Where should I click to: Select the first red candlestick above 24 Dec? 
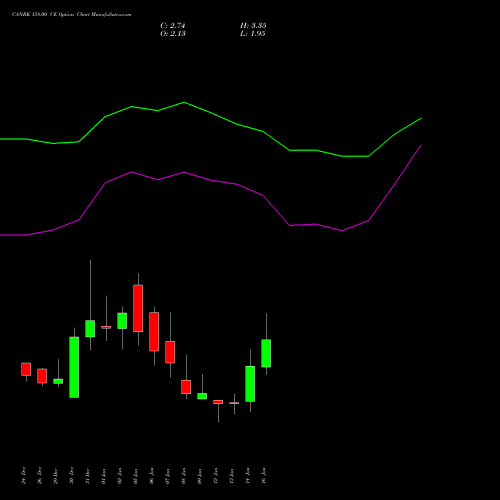(26, 369)
